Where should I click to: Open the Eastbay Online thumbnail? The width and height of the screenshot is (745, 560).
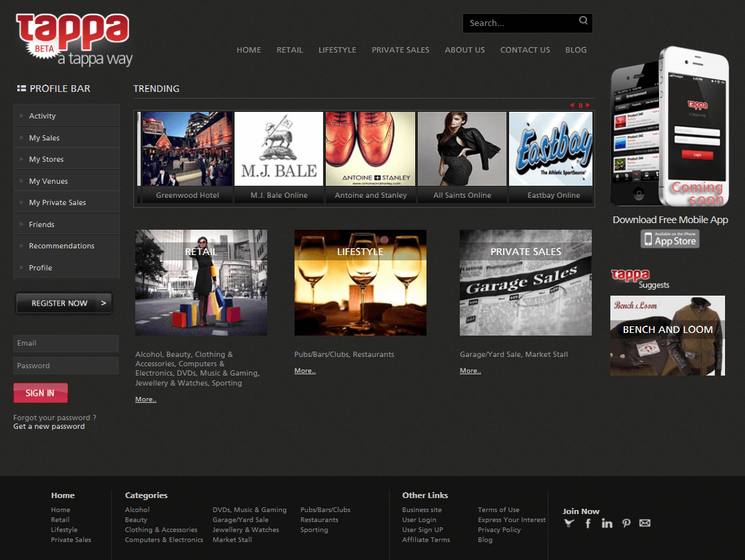[x=550, y=156]
